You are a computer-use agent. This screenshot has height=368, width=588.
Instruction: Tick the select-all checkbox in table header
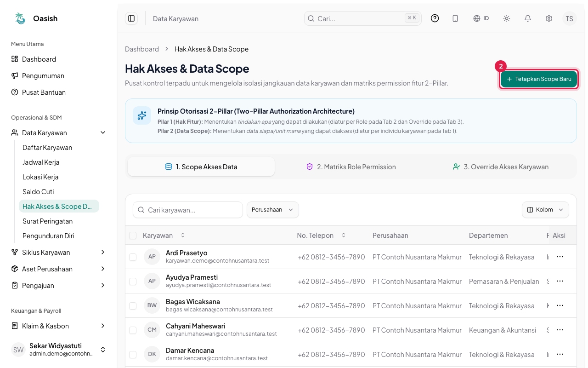133,236
